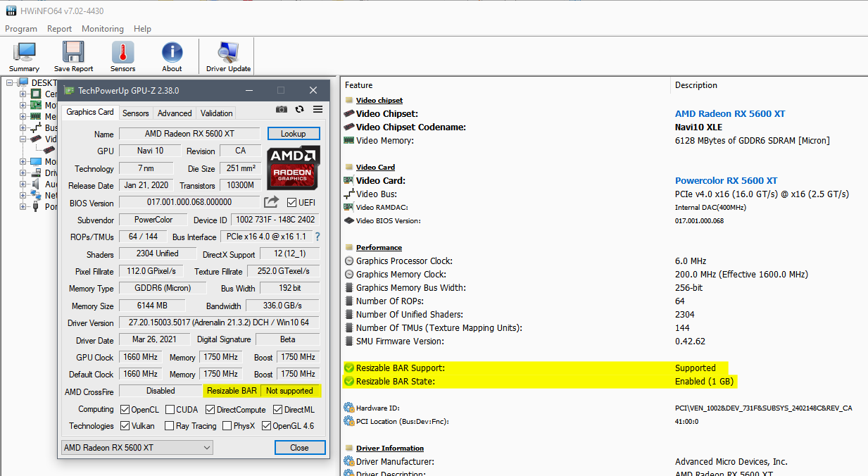
Task: Toggle the Ray Tracing checkbox
Action: pos(169,425)
